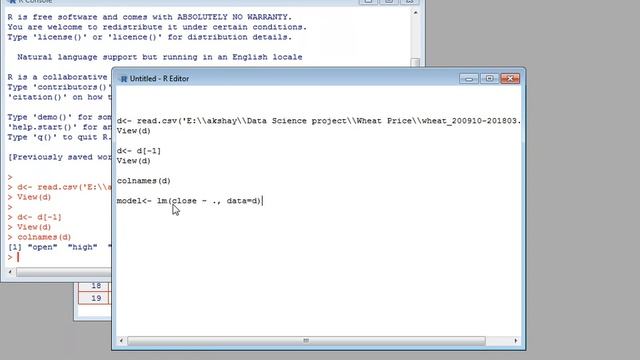The width and height of the screenshot is (640, 360).
Task: Click the R Console scroll up arrow
Action: coord(416,13)
